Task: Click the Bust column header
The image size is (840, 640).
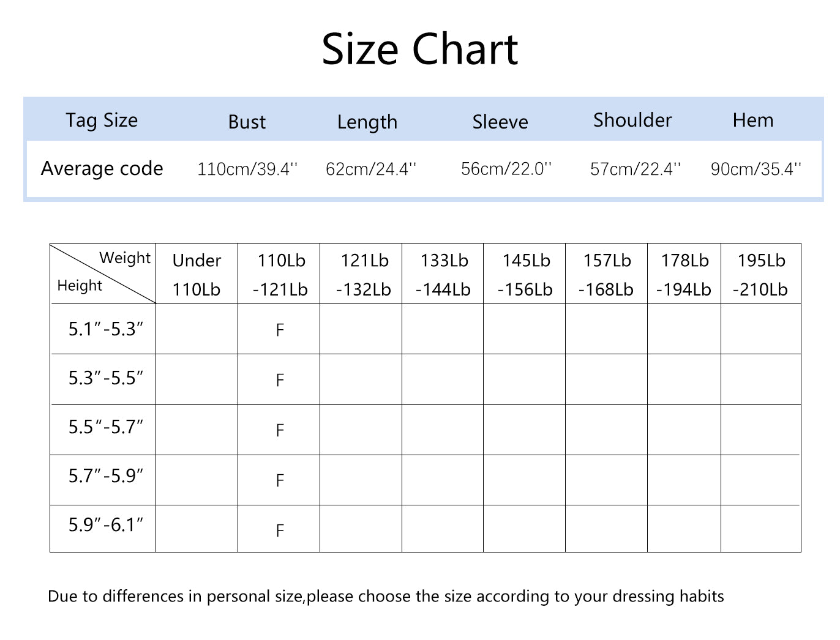Action: [x=247, y=122]
